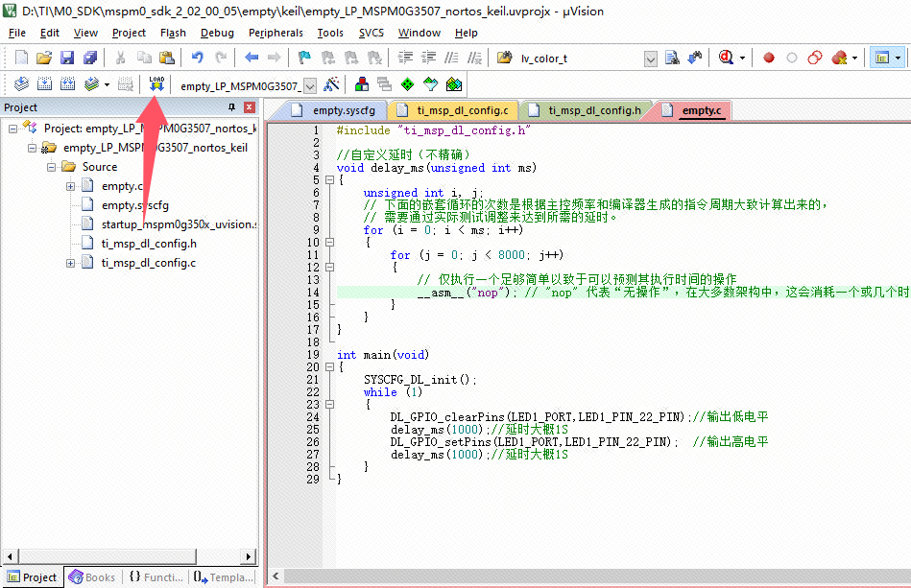Switch to the ti_msp_dl_config.c editor tab
Screen dimensions: 911x588
454,110
